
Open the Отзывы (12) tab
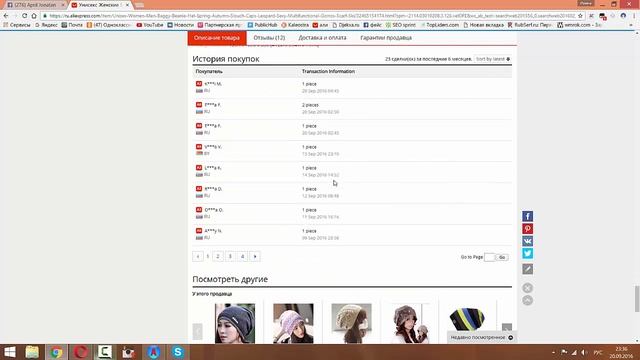[x=269, y=38]
